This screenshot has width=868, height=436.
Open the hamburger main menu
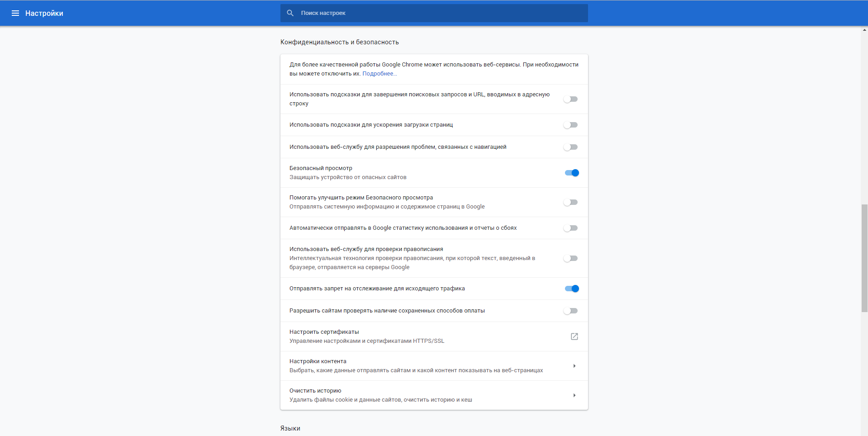pyautogui.click(x=15, y=13)
